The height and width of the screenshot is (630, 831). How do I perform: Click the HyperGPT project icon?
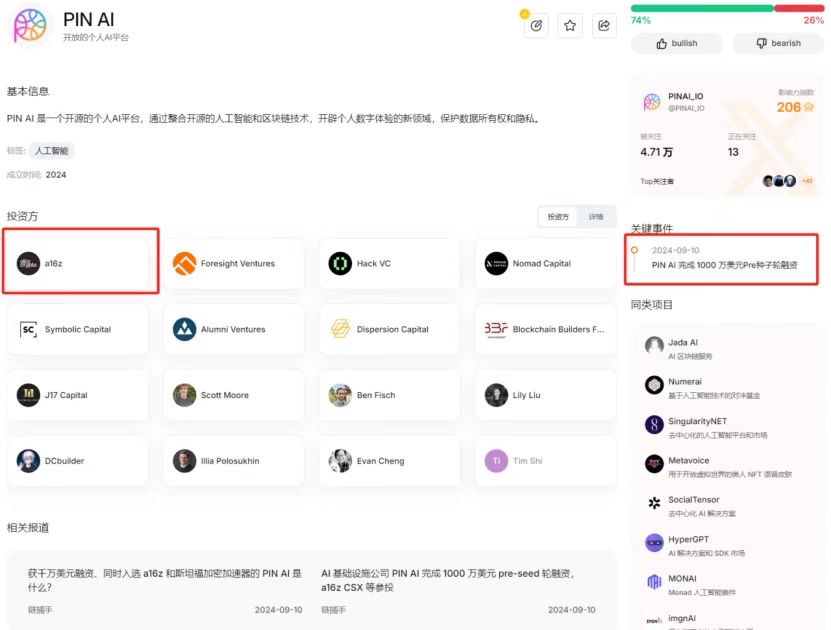click(x=654, y=543)
